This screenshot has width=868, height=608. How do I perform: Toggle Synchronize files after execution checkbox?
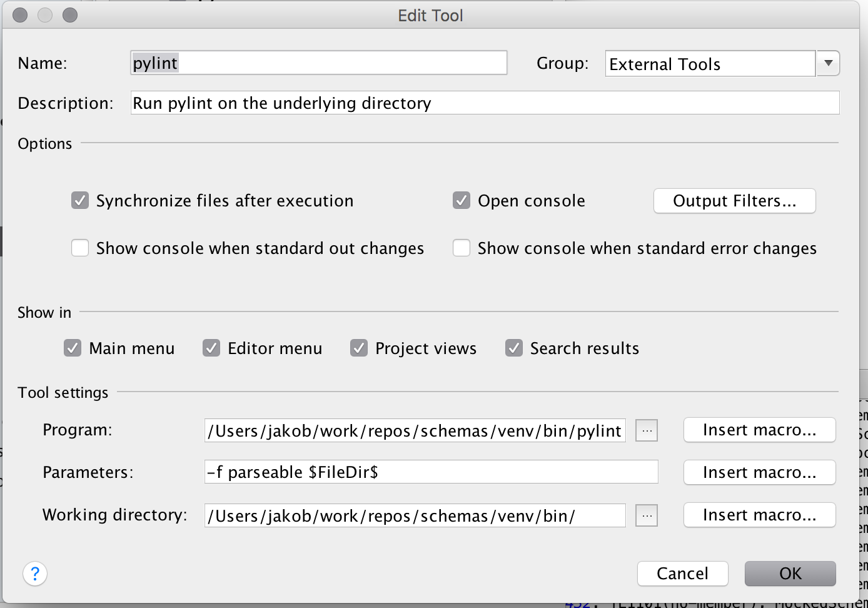[x=80, y=201]
